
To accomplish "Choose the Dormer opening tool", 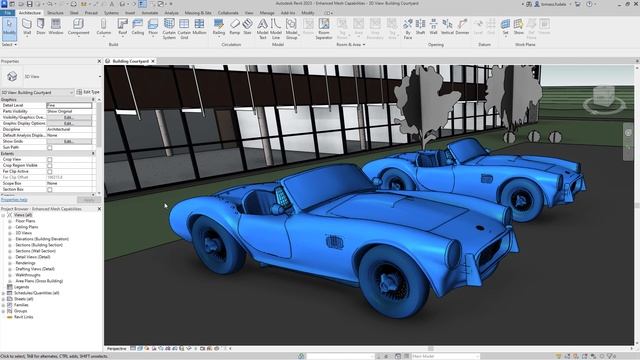I will [x=462, y=27].
